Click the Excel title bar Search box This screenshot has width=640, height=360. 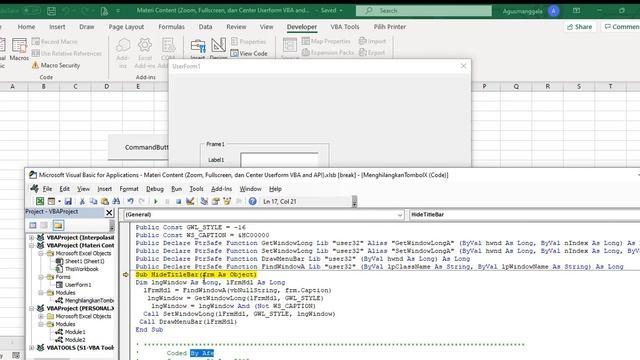(x=424, y=11)
